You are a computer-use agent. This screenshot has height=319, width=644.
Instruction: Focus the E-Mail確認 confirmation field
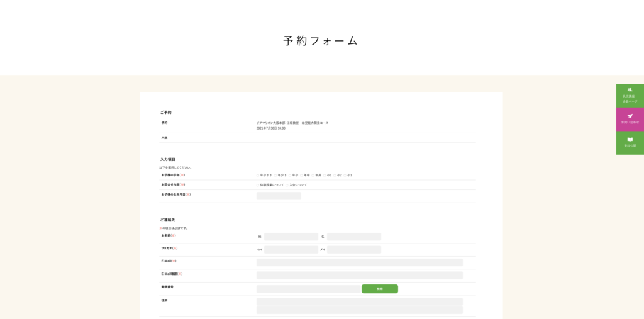[x=359, y=275]
